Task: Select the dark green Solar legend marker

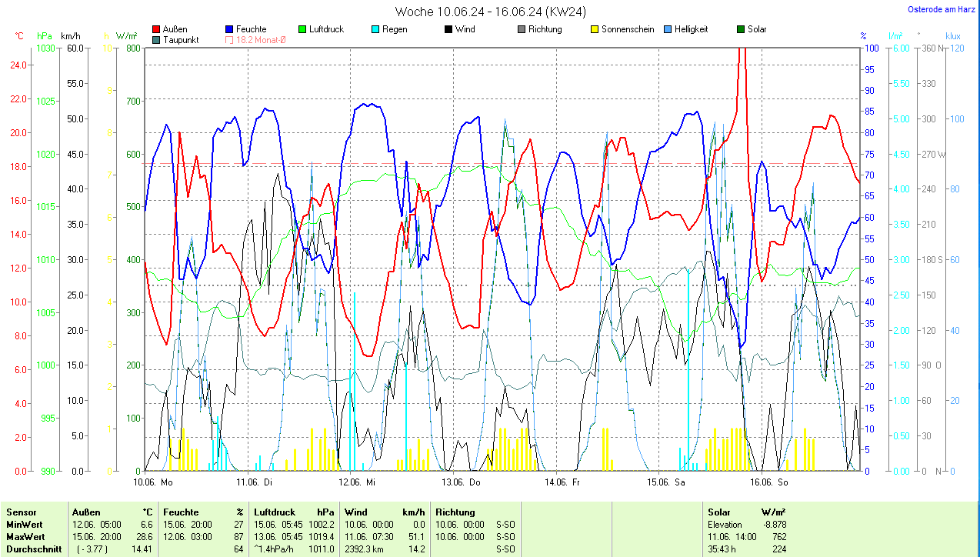Action: (x=741, y=29)
